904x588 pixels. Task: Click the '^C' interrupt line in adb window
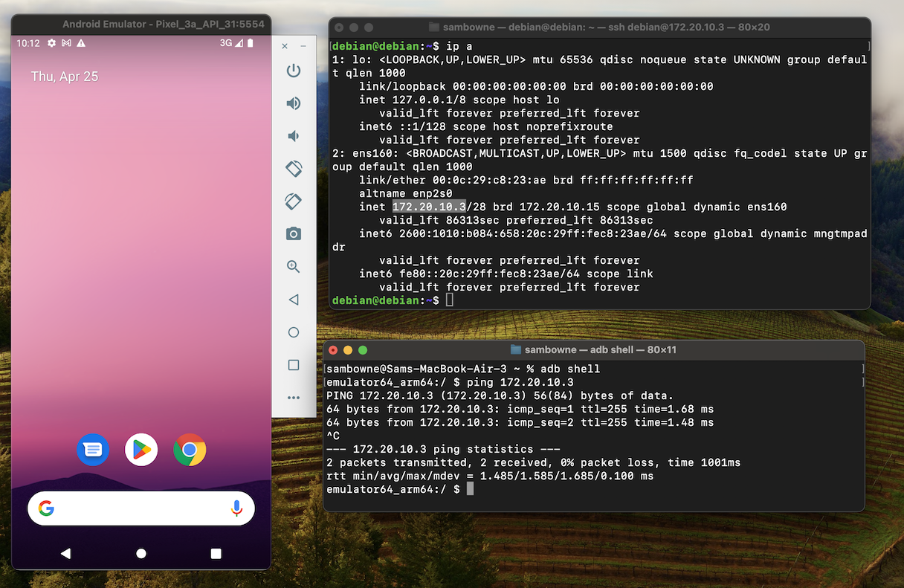(x=333, y=436)
